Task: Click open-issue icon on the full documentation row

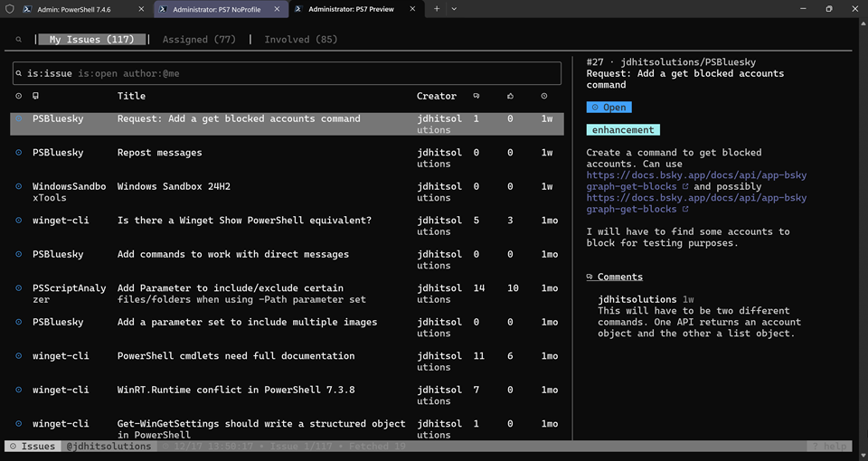Action: 19,356
